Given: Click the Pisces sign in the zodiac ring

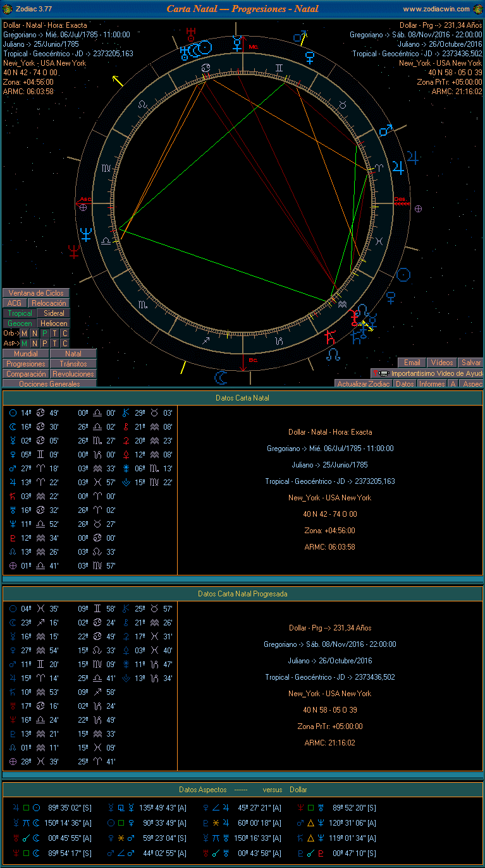Looking at the screenshot, I should click(378, 241).
